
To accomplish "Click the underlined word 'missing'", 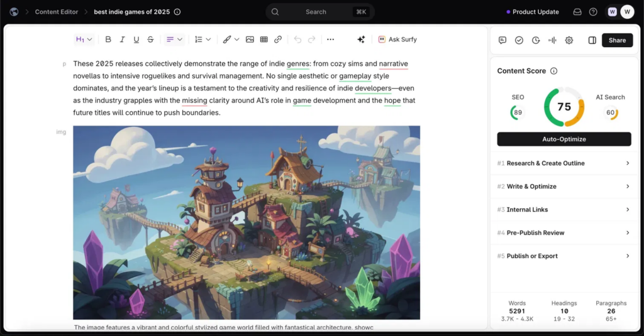I will pos(195,100).
